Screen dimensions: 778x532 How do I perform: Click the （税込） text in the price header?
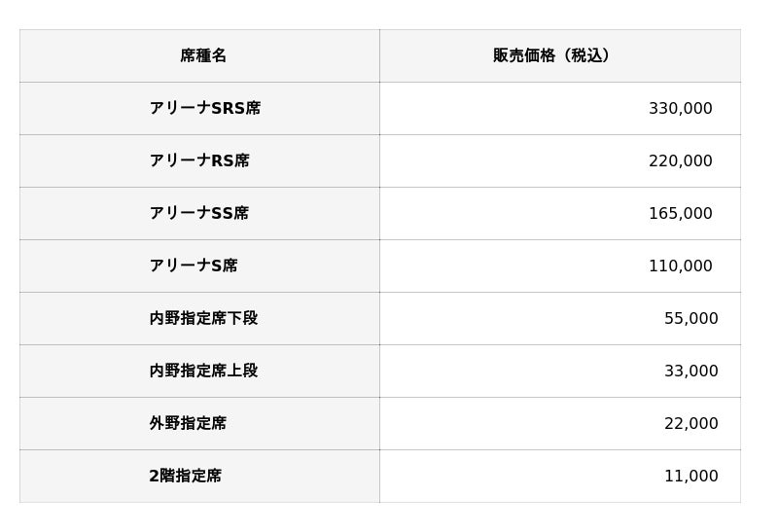[586, 56]
